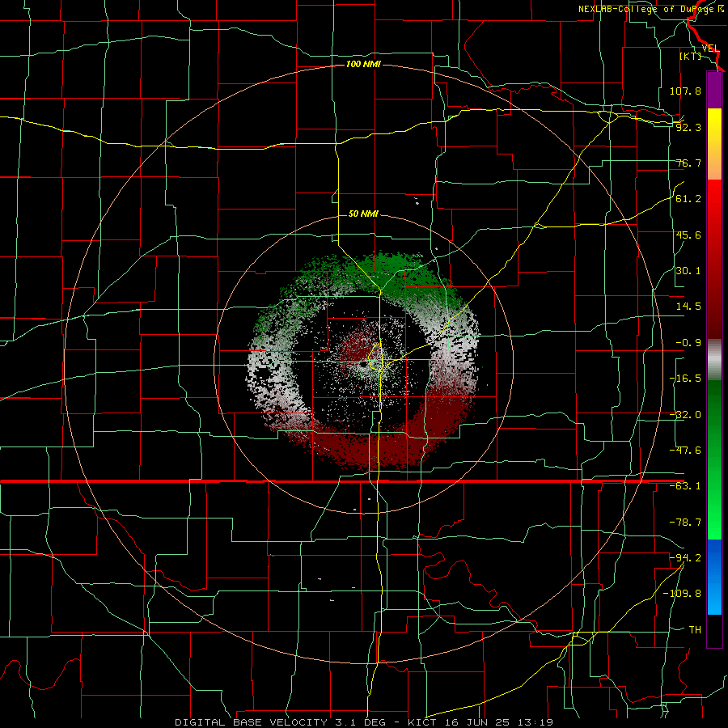
Task: Click the -0.9 legend value
Action: click(x=688, y=343)
